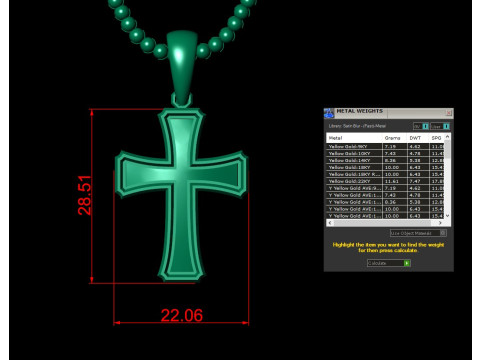
Task: Click the metal list scroll up arrow
Action: [x=447, y=137]
